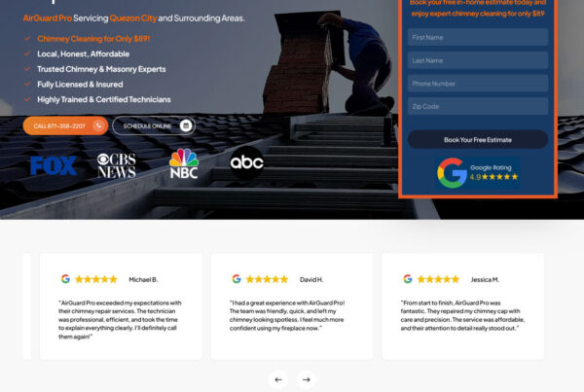
Task: Click the CBS News logo
Action: [x=116, y=165]
